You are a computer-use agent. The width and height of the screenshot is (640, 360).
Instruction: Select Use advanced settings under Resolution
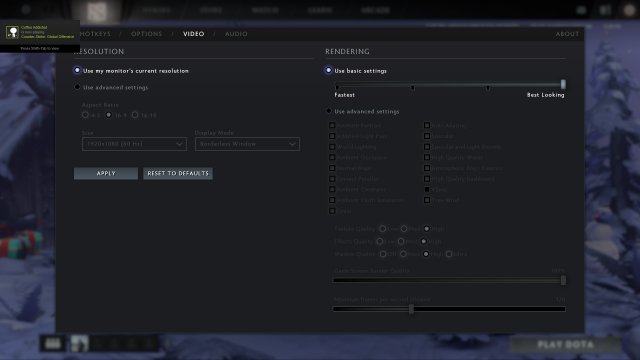pos(77,87)
